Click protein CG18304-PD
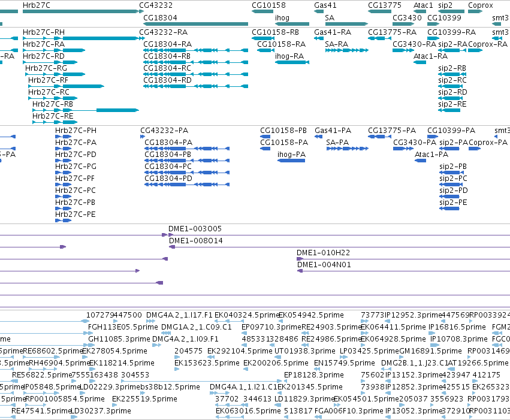This screenshot has width=510, height=420. [187, 185]
